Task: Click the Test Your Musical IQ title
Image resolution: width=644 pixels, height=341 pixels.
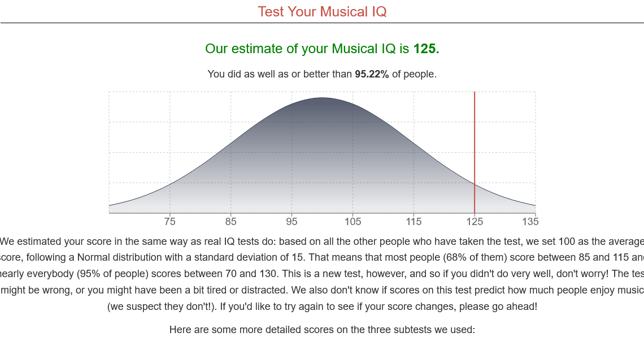Action: (x=322, y=11)
